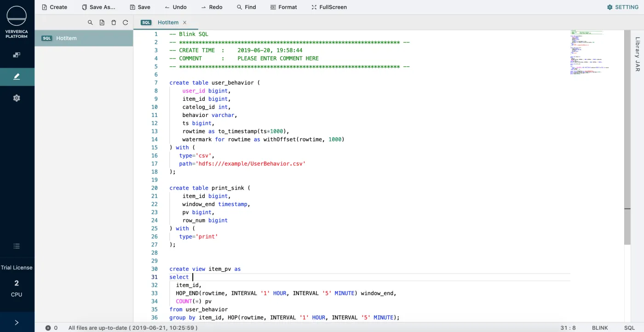The width and height of the screenshot is (644, 332).
Task: Format the SQL code
Action: coord(284,7)
